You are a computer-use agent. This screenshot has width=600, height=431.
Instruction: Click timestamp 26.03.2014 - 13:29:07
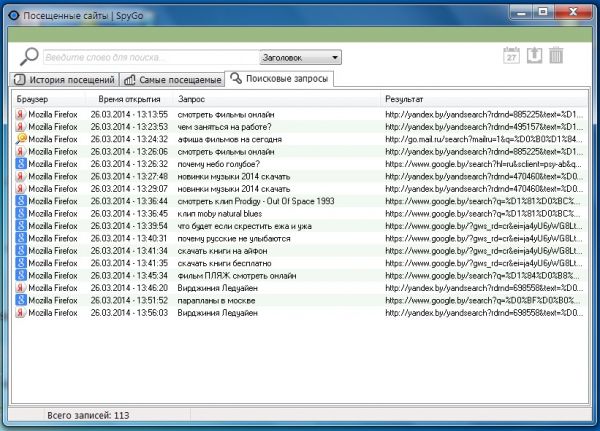(x=129, y=189)
